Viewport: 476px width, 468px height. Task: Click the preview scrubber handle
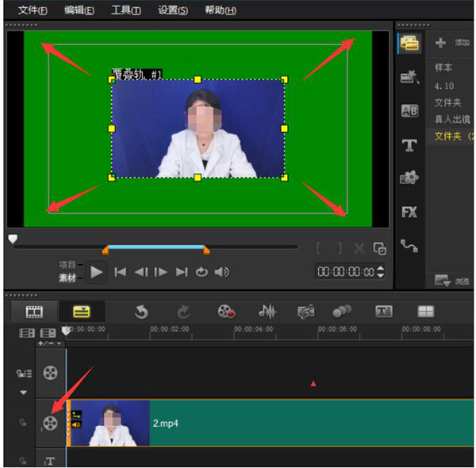click(12, 238)
